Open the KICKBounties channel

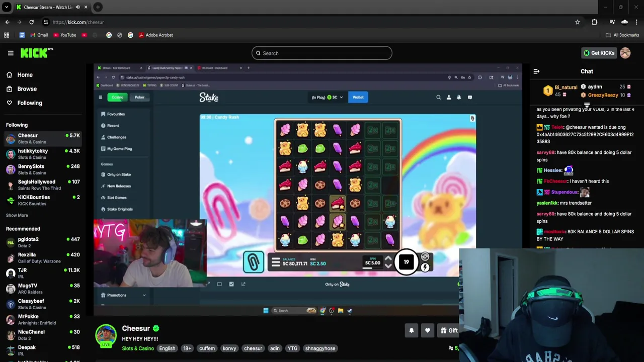click(43, 200)
